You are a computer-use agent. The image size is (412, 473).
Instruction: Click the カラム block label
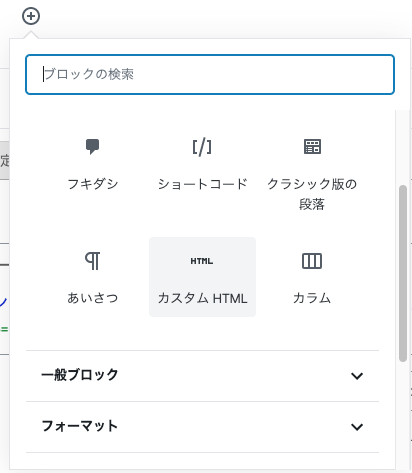point(312,298)
